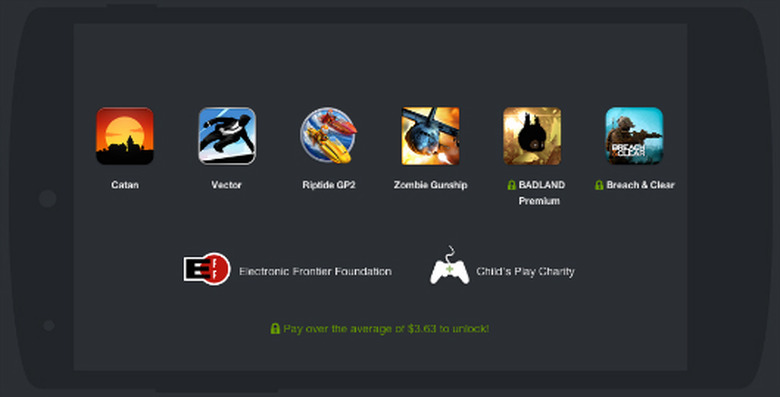Click the Breach & Clear icon

click(634, 136)
